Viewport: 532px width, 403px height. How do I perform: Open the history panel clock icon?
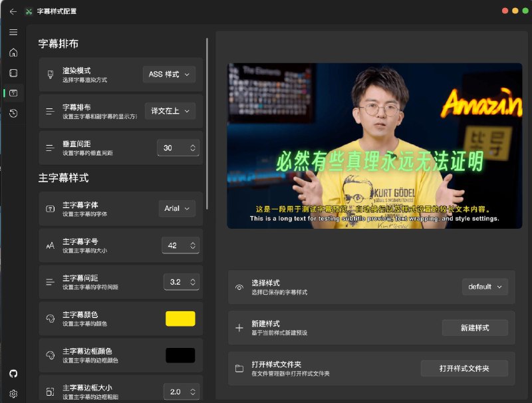13,114
